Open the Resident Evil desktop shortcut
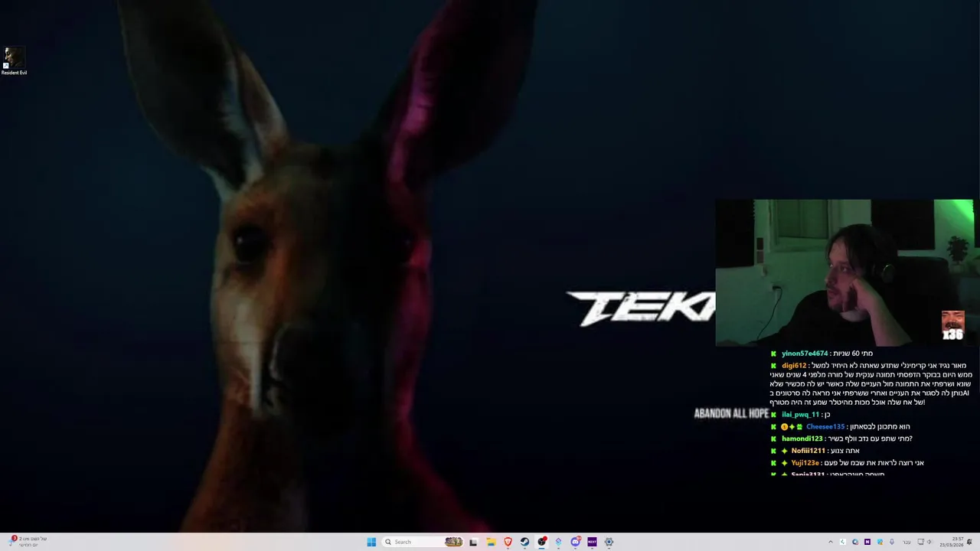Viewport: 980px width, 551px height. (14, 61)
